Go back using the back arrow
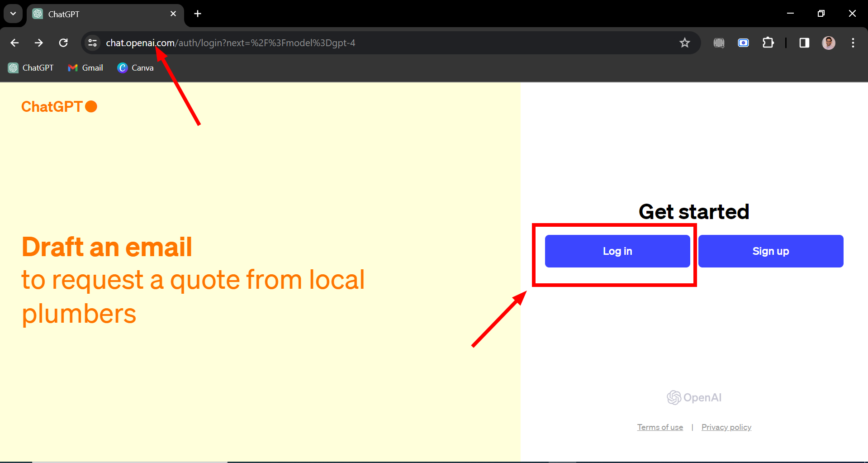The height and width of the screenshot is (463, 868). (x=14, y=43)
